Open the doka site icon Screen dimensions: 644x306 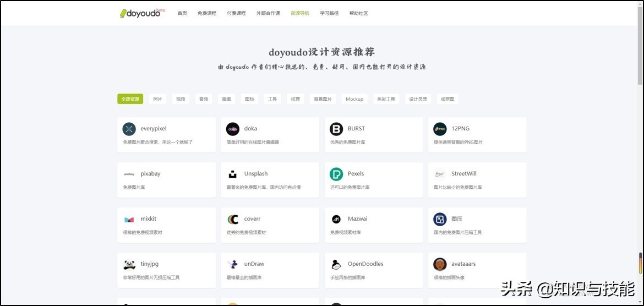(232, 129)
